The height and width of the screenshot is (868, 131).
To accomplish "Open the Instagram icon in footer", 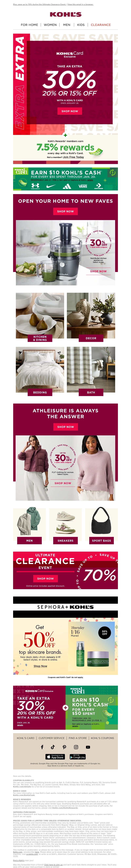I will (76, 747).
